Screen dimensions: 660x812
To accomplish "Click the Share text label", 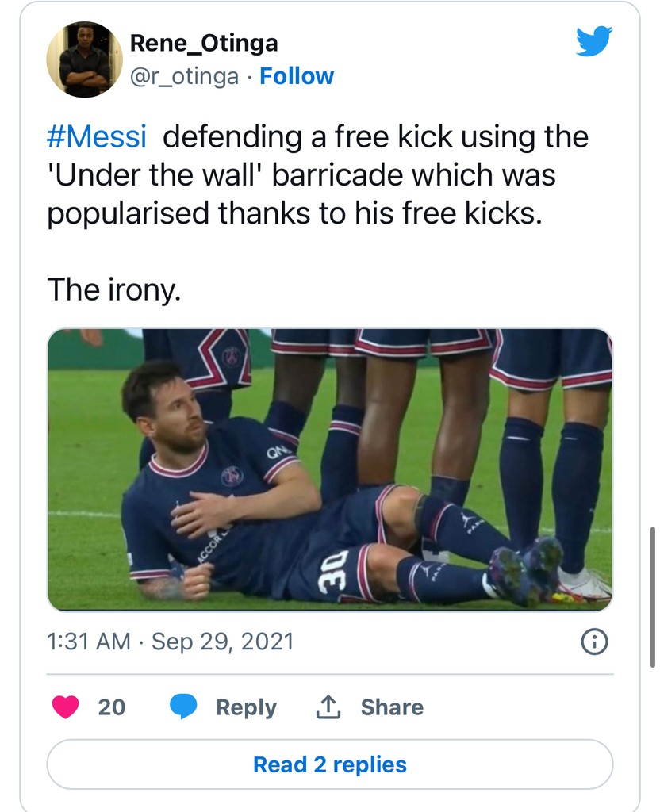I will click(392, 707).
